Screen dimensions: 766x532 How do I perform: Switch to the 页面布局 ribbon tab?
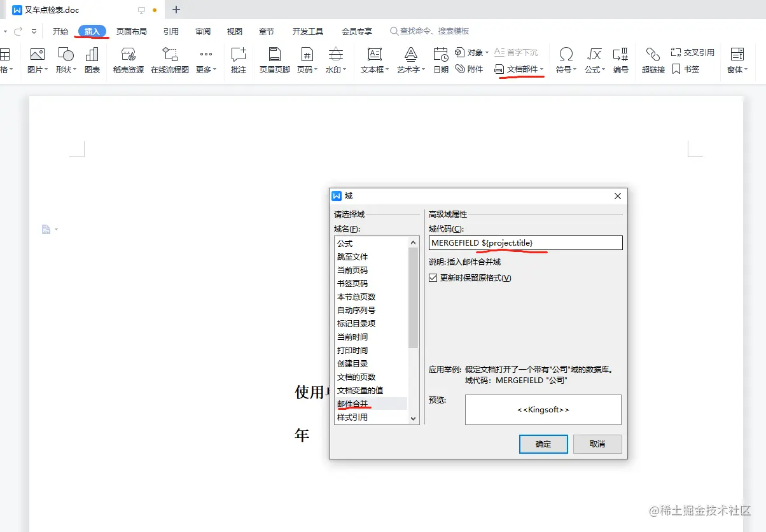pyautogui.click(x=132, y=31)
